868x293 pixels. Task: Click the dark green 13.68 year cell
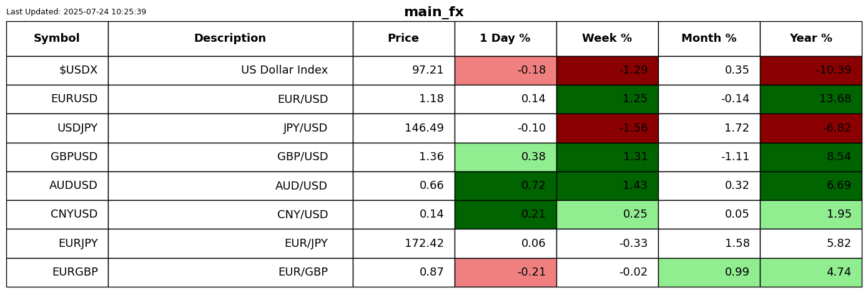point(811,99)
